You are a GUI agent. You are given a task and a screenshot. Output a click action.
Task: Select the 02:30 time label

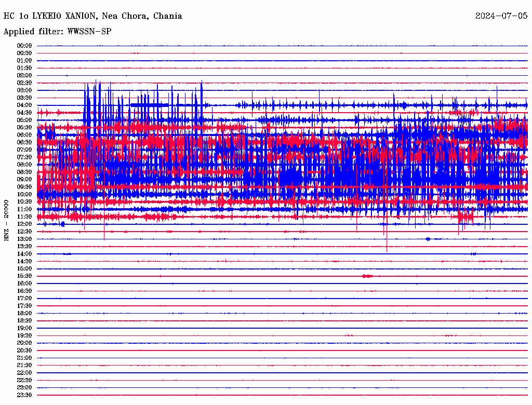24,83
